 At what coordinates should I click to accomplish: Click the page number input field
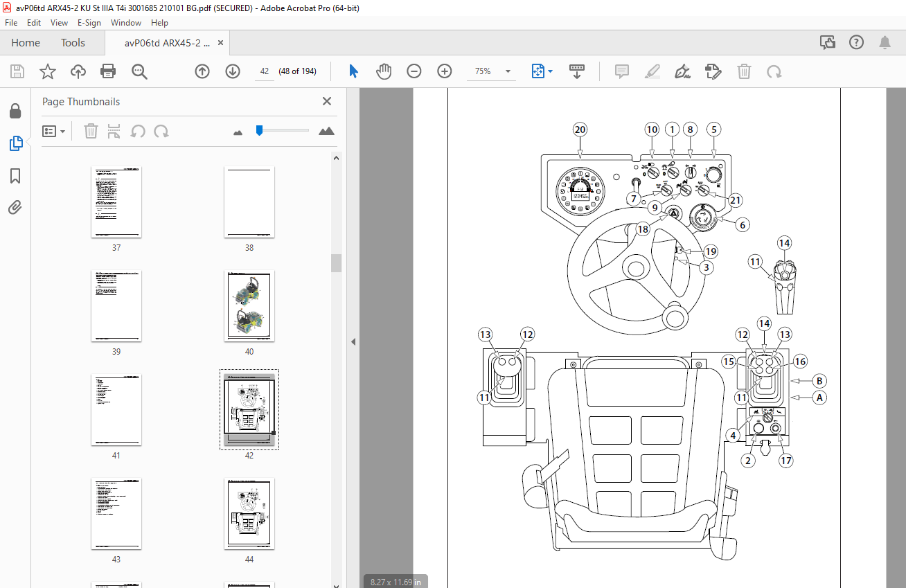(264, 71)
